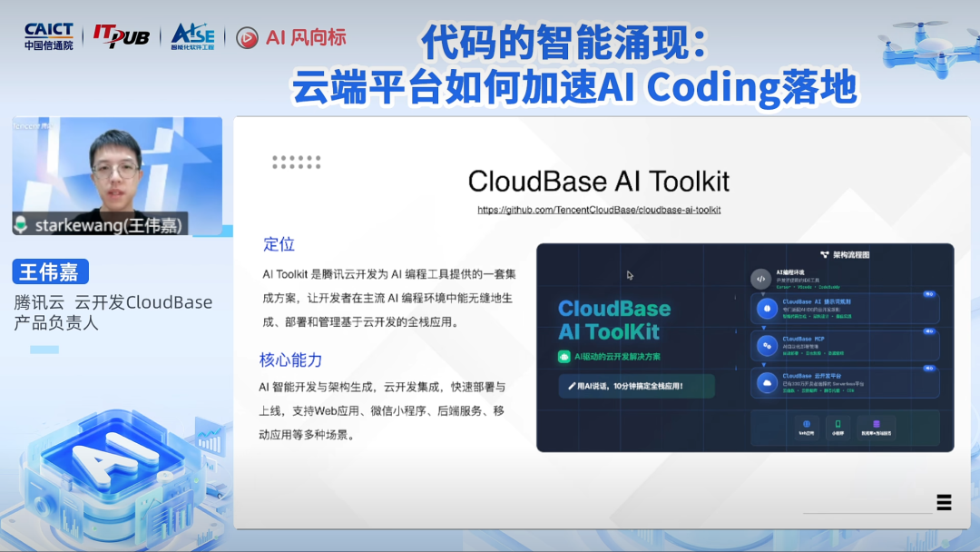Screen dimensions: 980x552
Task: Click the round icon on the CloudBase AI card
Action: pyautogui.click(x=767, y=309)
